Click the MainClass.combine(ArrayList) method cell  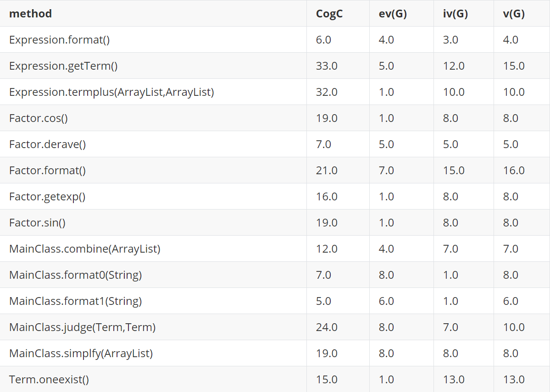click(84, 249)
